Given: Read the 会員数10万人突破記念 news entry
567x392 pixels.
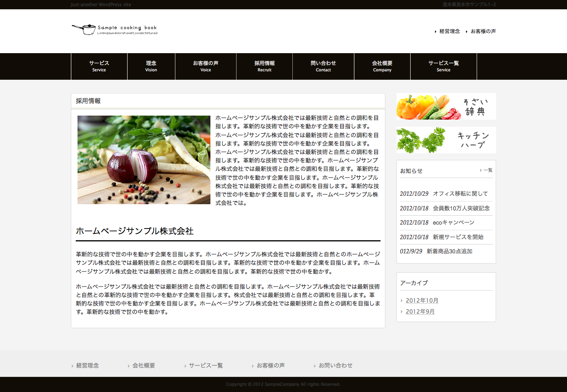Looking at the screenshot, I should click(461, 208).
